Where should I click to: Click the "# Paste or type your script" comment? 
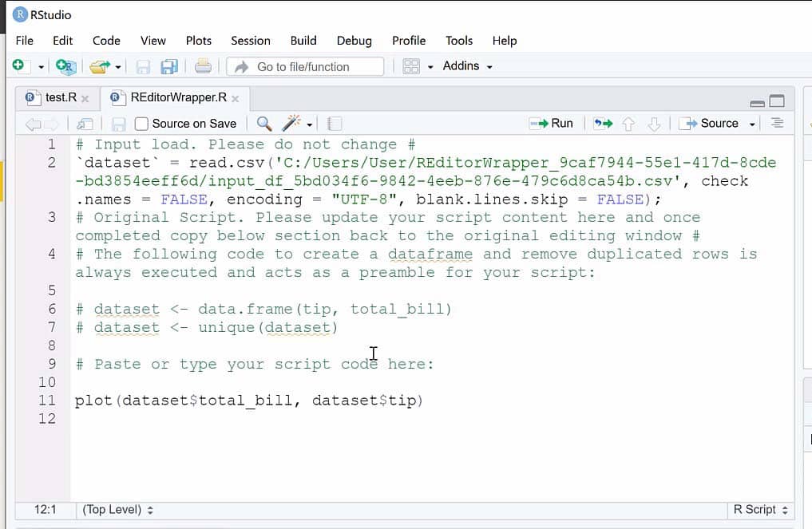(255, 365)
